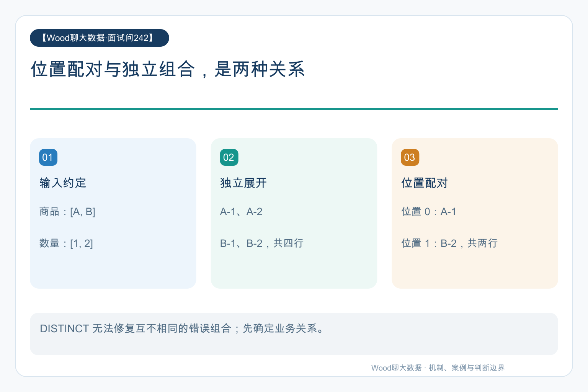Click the line 位置 1：B-2，共两行
The width and height of the screenshot is (588, 392).
tap(449, 243)
